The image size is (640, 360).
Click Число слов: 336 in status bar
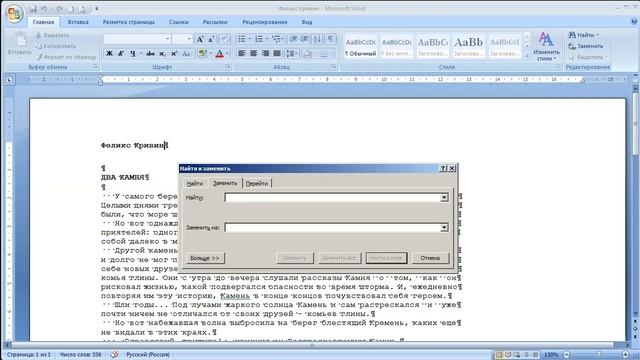(80, 355)
